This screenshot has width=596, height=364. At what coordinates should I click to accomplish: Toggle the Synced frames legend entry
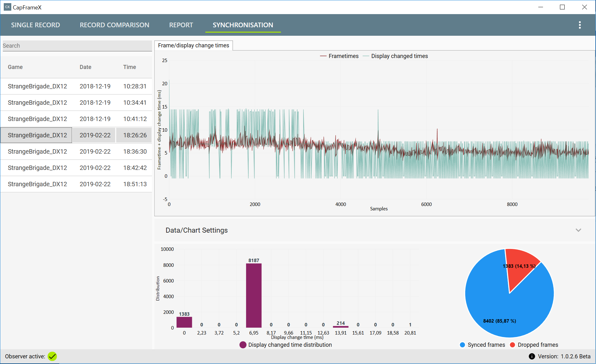483,345
